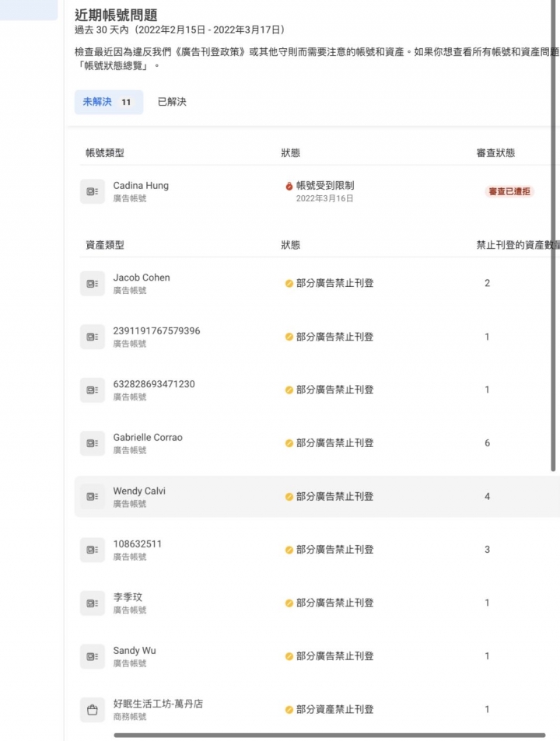The image size is (560, 741).
Task: Click the yellow status icon in Gabrielle Corrao row
Action: click(289, 443)
